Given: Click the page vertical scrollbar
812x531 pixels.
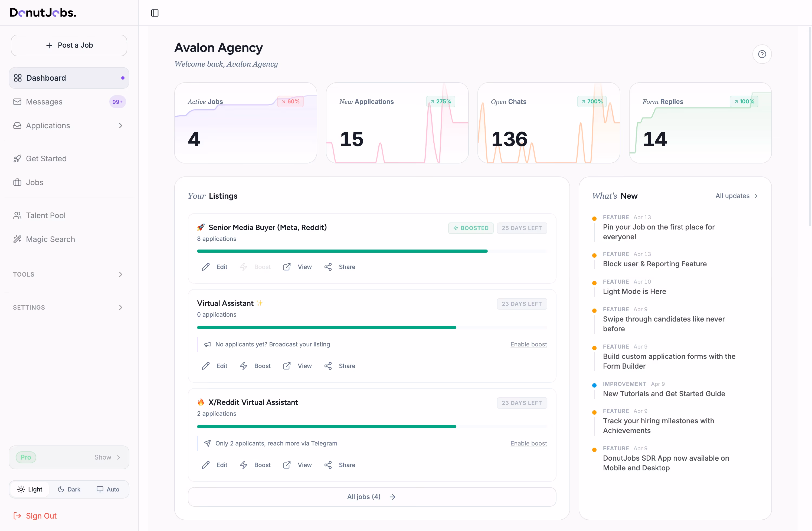Looking at the screenshot, I should (x=810, y=126).
